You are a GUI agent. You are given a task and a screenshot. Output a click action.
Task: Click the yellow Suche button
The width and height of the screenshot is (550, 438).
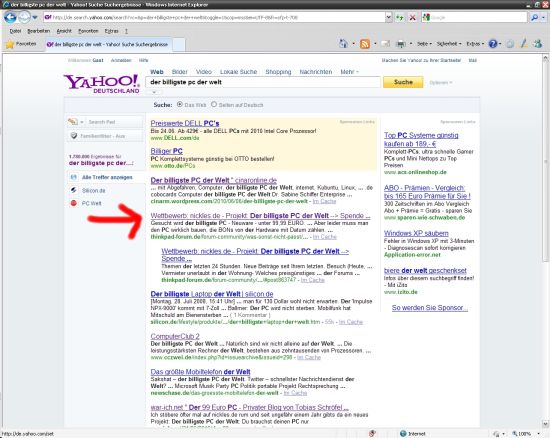[x=403, y=82]
